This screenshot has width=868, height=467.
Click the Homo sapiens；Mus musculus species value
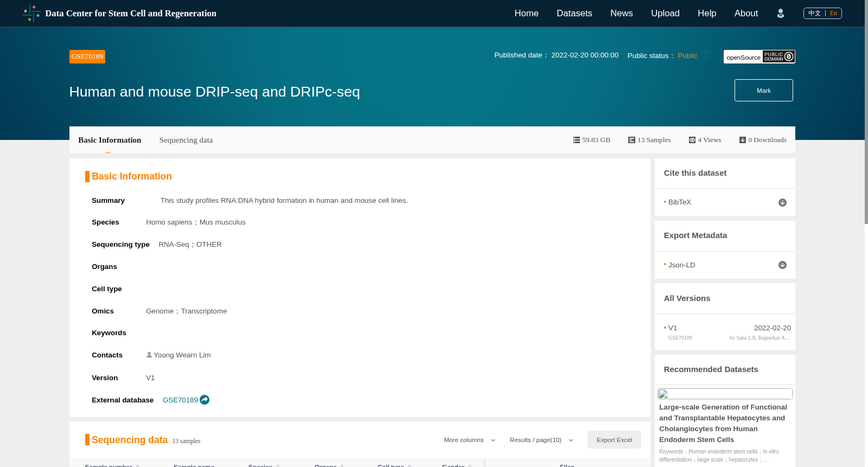pos(196,222)
